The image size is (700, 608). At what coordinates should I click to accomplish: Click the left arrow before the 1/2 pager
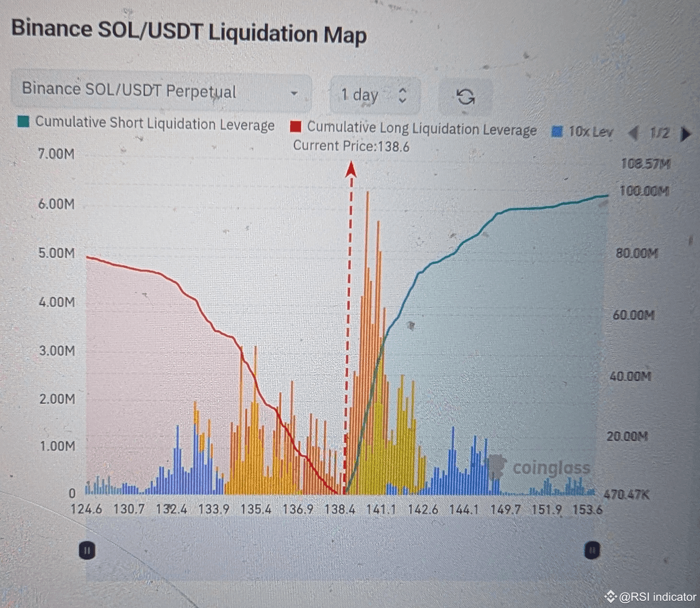(634, 133)
